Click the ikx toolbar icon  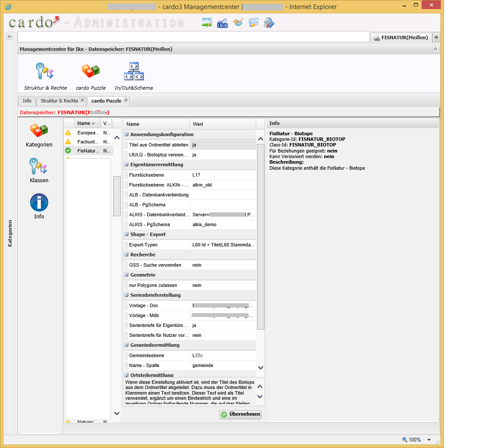222,23
